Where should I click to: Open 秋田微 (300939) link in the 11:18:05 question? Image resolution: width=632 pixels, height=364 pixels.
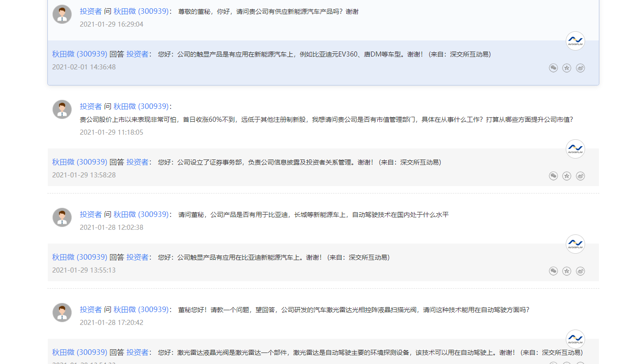pos(141,107)
